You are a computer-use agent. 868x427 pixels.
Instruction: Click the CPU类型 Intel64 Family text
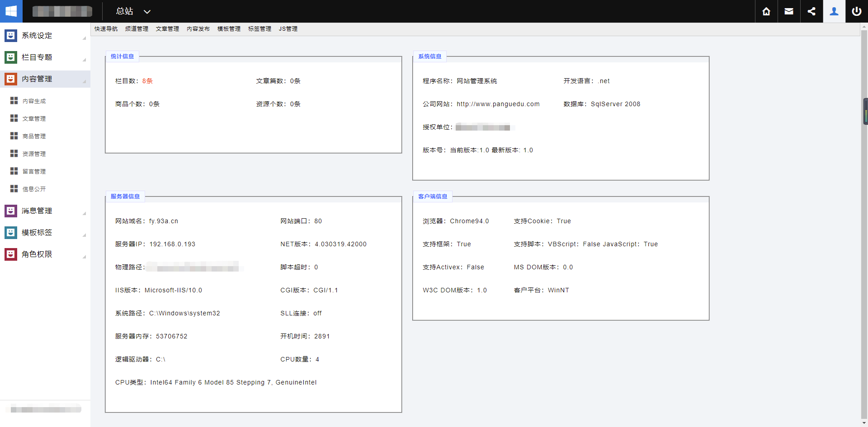(x=233, y=382)
